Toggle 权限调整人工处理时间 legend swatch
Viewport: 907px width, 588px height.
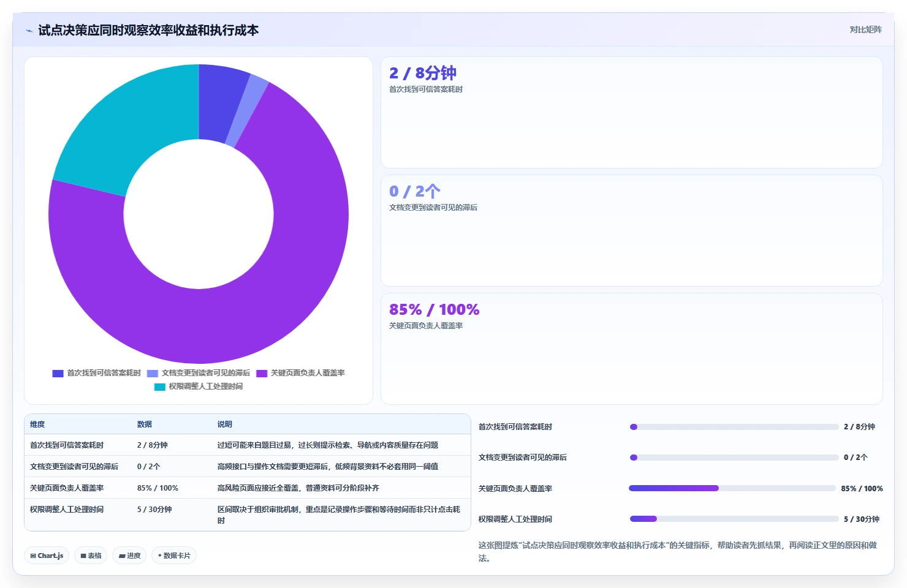[160, 386]
